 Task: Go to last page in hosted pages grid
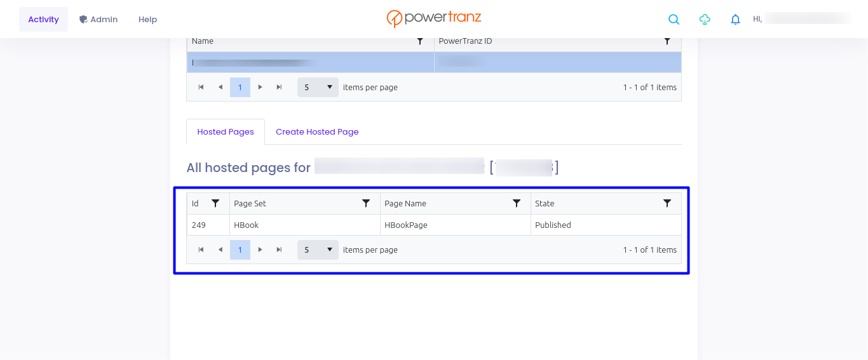279,250
